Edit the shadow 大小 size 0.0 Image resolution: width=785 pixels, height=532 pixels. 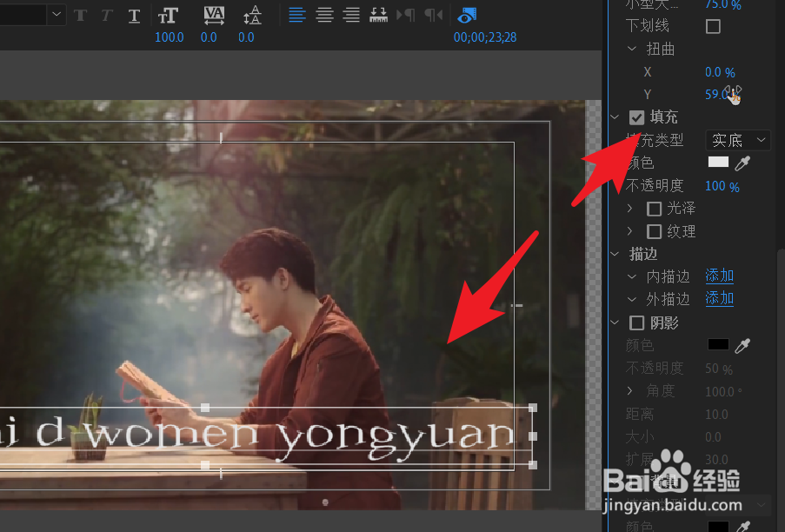point(713,437)
